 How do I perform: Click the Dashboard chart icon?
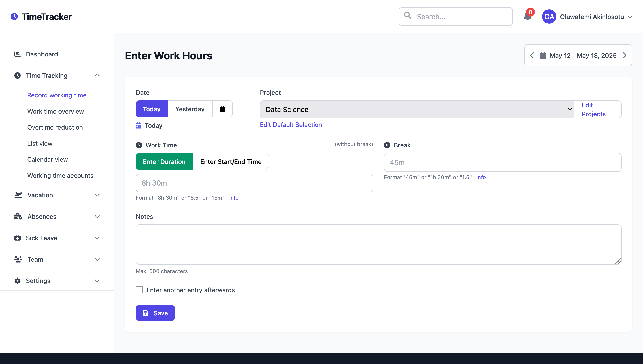click(x=17, y=54)
